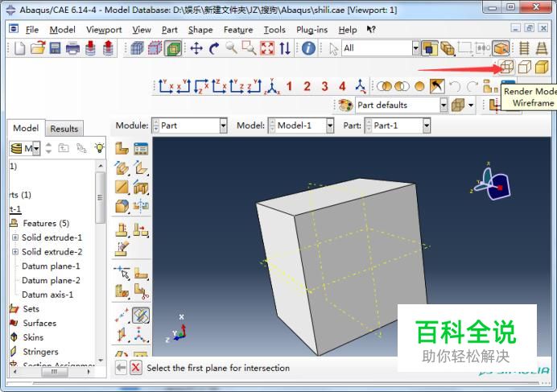Select Datum axis-1 in tree
The width and height of the screenshot is (557, 392).
point(47,295)
